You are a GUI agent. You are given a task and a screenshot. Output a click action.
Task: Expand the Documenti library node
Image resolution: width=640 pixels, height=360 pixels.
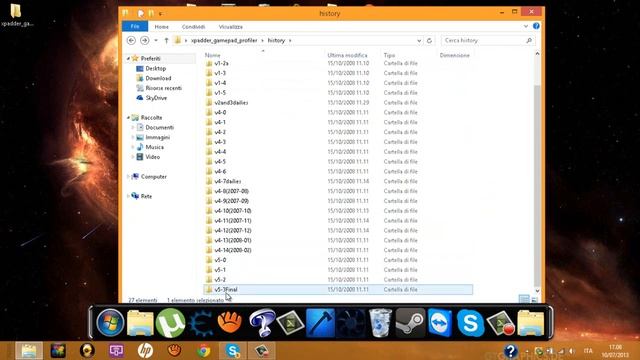coord(133,127)
